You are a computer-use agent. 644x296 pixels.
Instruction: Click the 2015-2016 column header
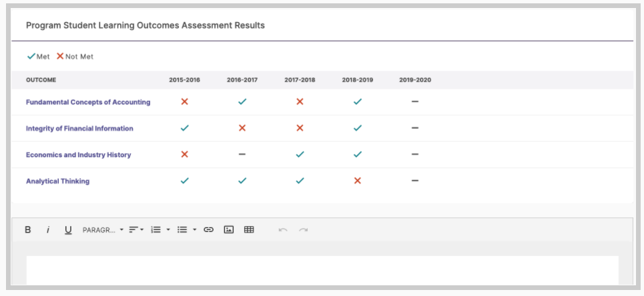coord(184,80)
